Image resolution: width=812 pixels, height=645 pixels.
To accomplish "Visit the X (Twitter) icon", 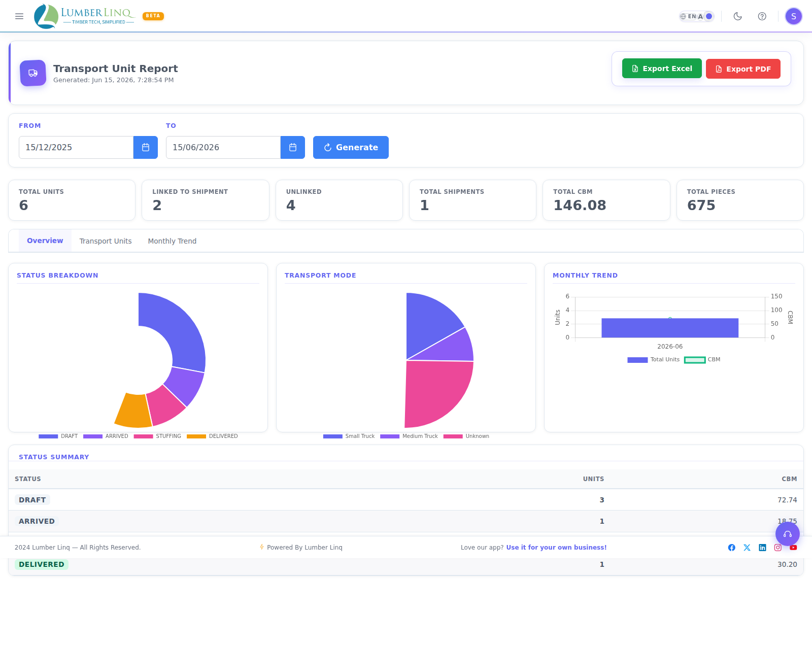I will 747,548.
